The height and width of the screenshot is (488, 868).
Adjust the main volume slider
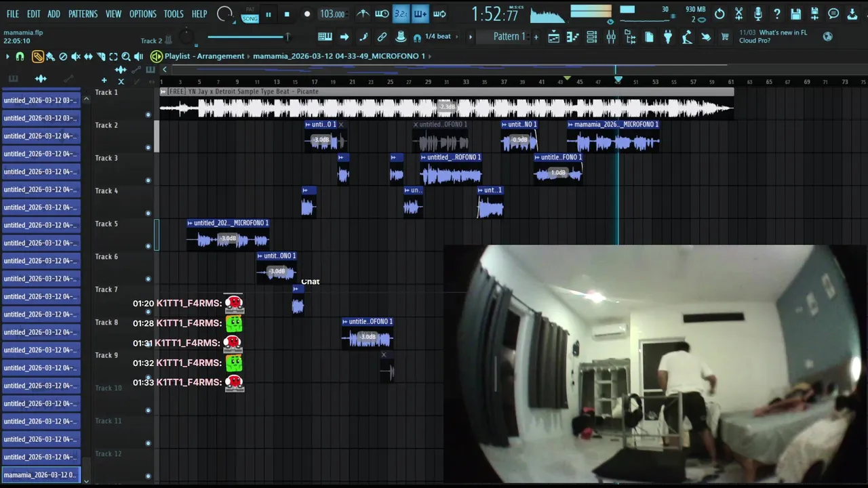coord(248,37)
